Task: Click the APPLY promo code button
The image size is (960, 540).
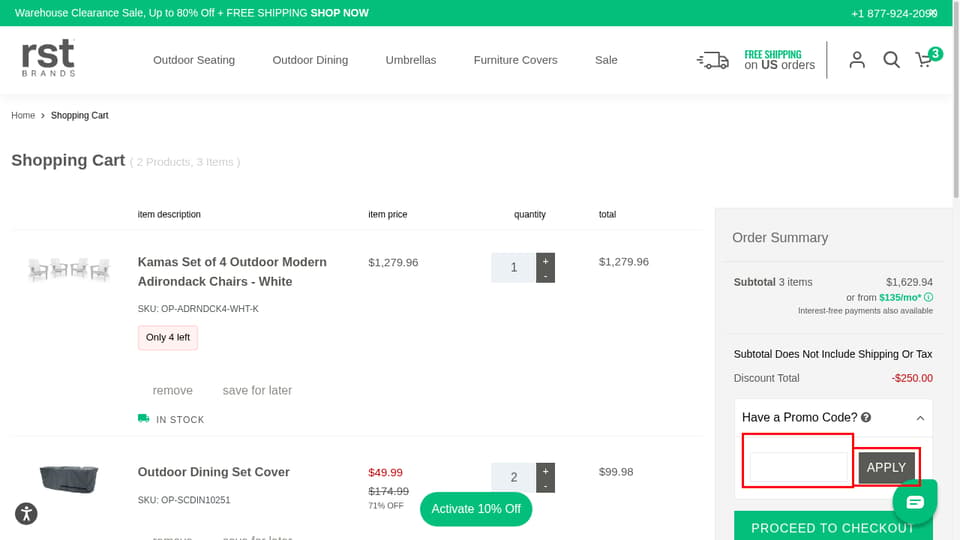Action: click(x=886, y=468)
